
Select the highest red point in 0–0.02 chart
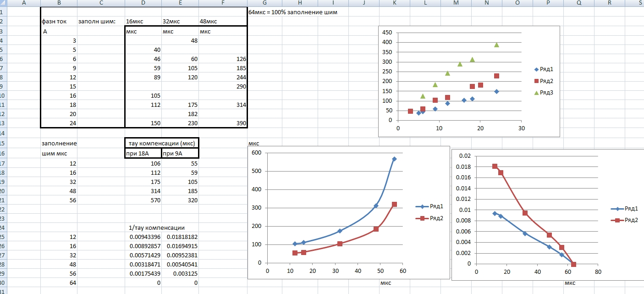pyautogui.click(x=495, y=166)
